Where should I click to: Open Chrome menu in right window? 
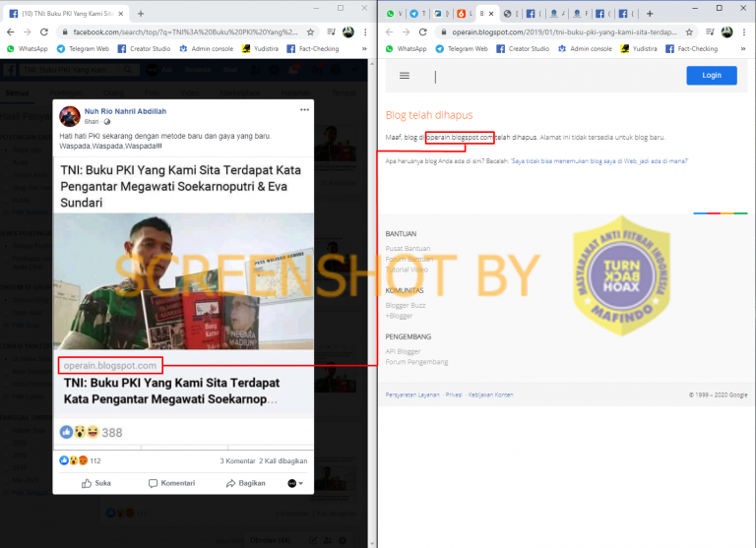[x=744, y=32]
